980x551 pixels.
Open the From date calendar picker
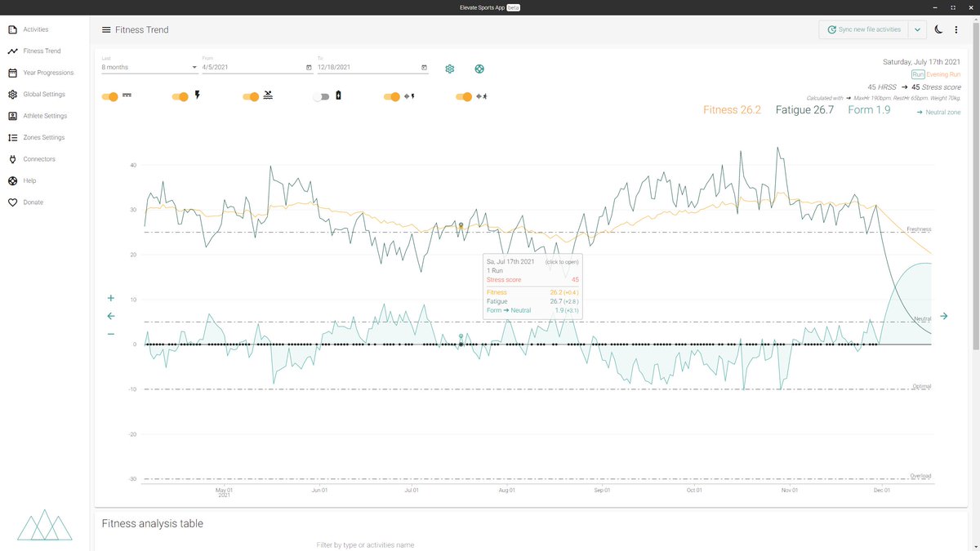(x=309, y=67)
